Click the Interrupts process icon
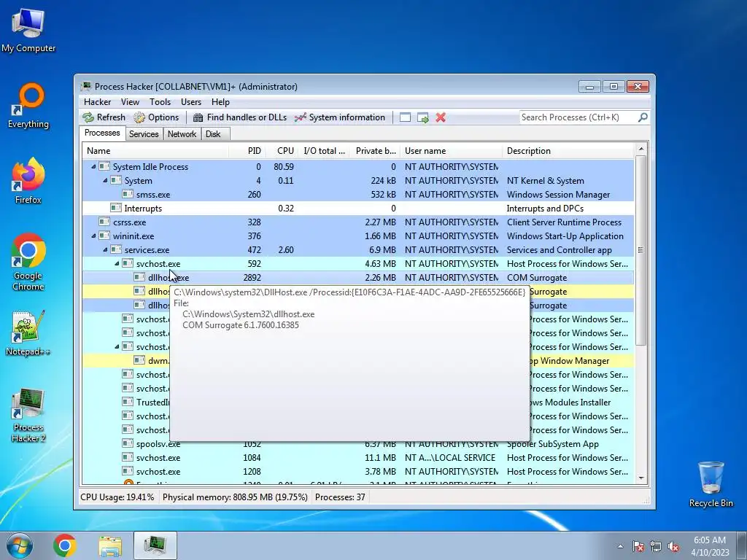The width and height of the screenshot is (747, 560). pyautogui.click(x=116, y=208)
